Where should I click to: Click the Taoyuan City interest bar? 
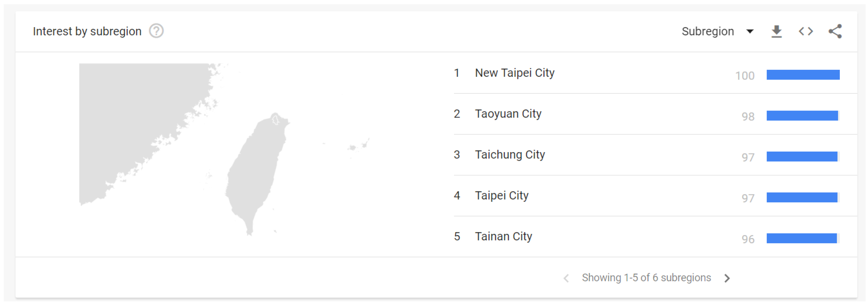[802, 115]
